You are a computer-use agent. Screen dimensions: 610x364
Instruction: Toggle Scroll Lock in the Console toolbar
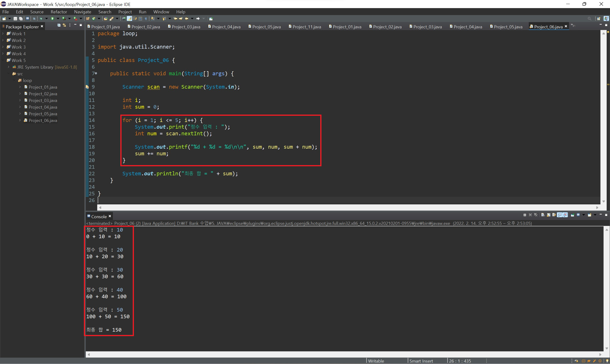tap(549, 215)
